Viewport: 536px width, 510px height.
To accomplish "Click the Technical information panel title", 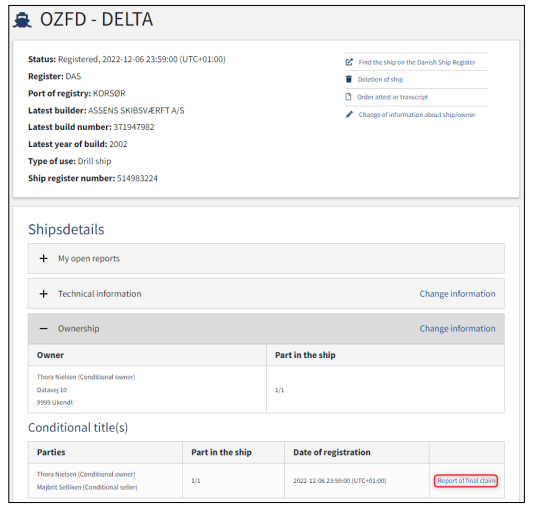I will [x=99, y=294].
